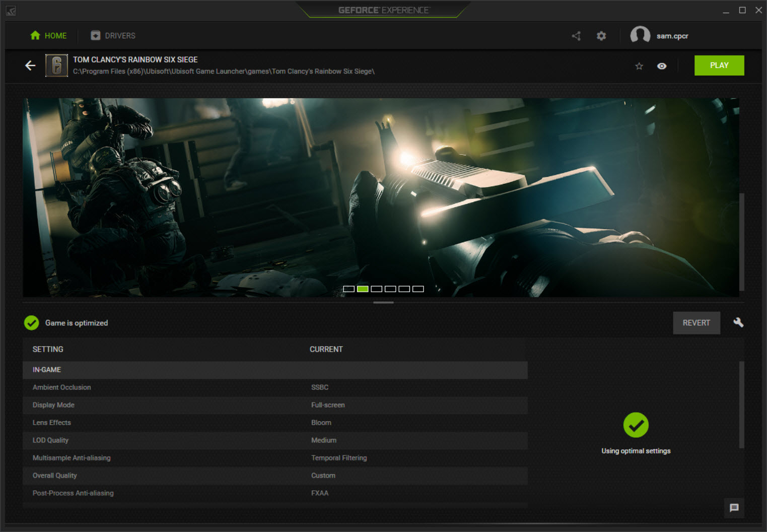The height and width of the screenshot is (532, 767).
Task: Toggle game visibility with the eye icon
Action: pos(662,66)
